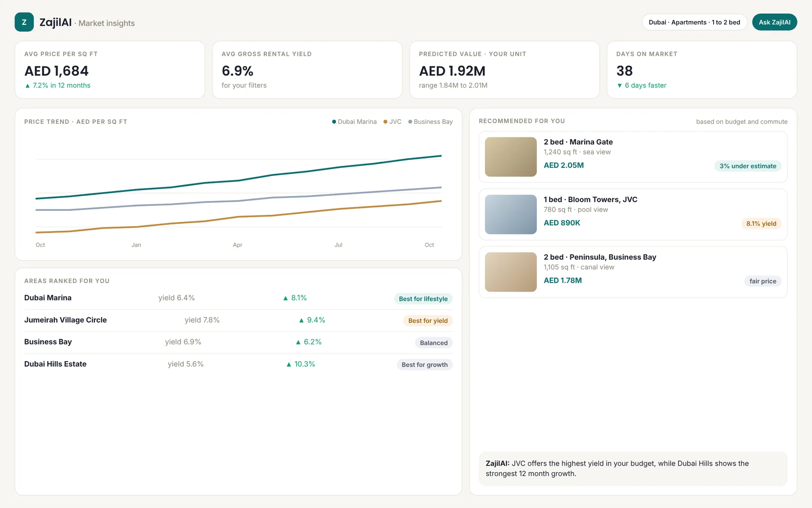Click the 6 days faster indicator
Screen dimensions: 812x508
[x=641, y=85]
